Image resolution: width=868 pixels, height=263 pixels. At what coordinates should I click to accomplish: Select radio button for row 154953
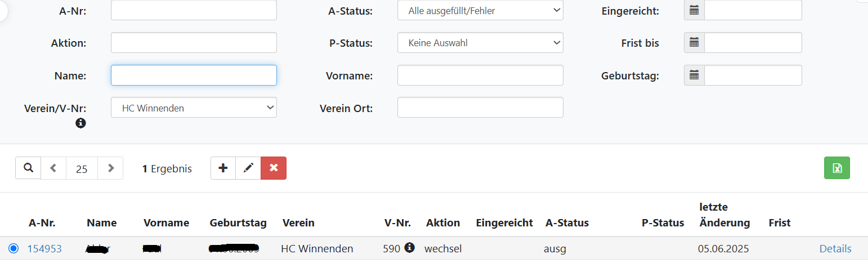14,248
